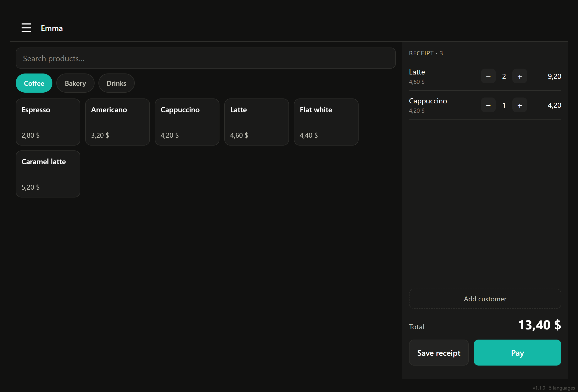Viewport: 578px width, 392px height.
Task: Add Latte product card to receipt
Action: pos(256,122)
